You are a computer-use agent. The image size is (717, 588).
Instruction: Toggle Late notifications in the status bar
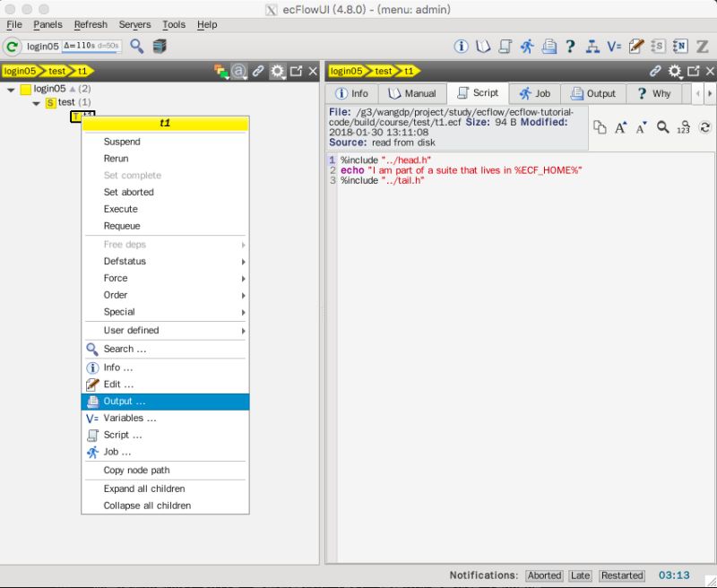pos(580,575)
